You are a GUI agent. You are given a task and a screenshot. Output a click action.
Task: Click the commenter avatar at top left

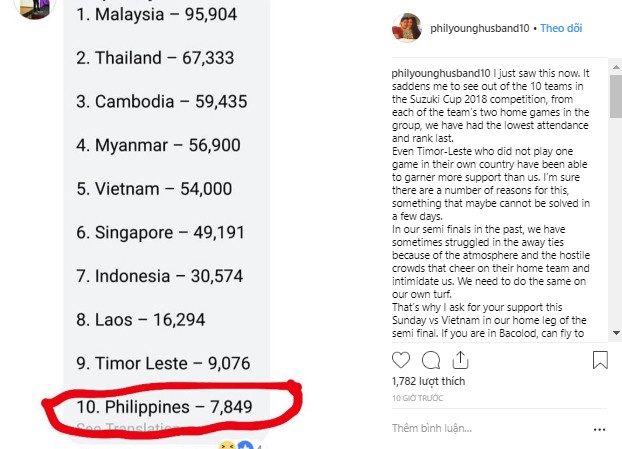point(35,6)
